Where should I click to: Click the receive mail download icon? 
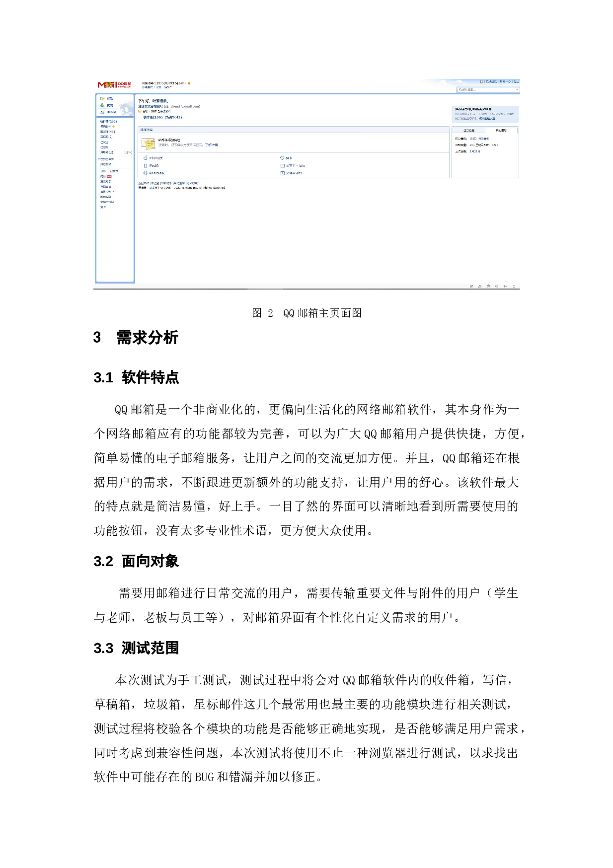[x=102, y=105]
